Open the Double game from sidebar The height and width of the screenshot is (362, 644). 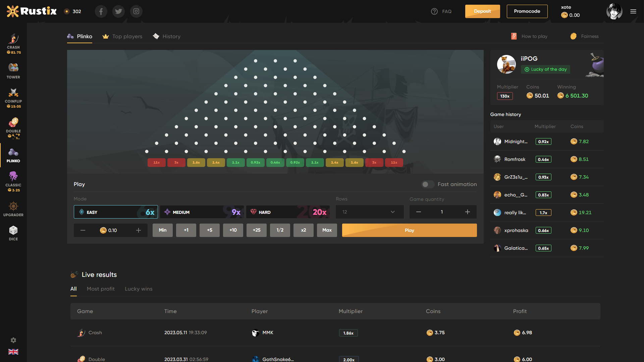tap(13, 128)
